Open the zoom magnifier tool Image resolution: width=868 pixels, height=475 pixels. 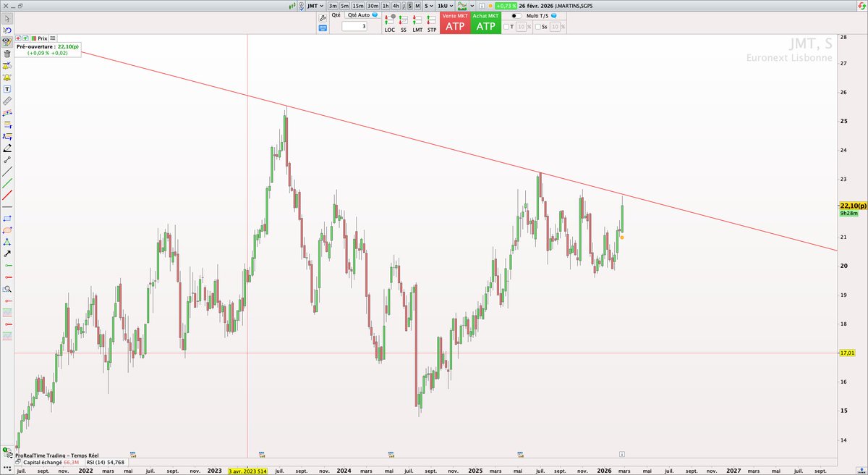tap(7, 290)
